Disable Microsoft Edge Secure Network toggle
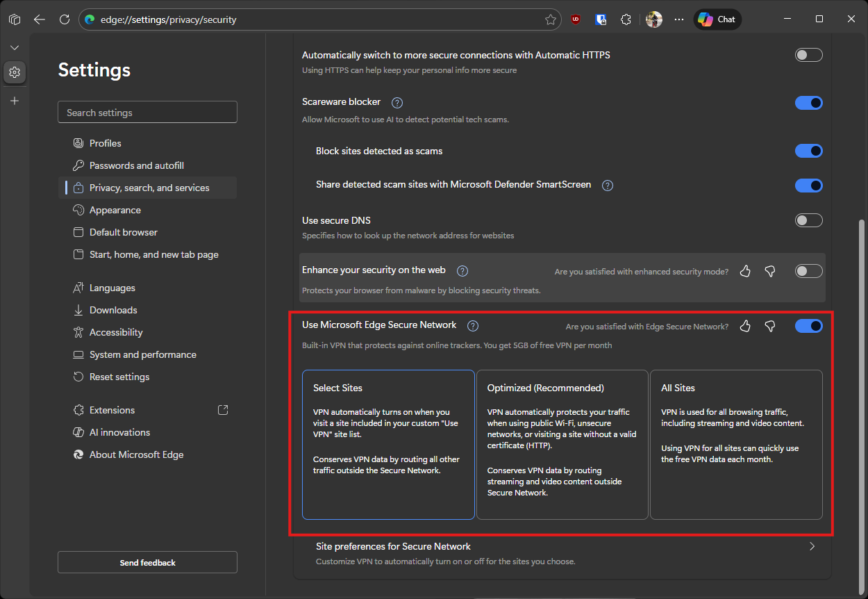The image size is (868, 599). click(x=808, y=326)
